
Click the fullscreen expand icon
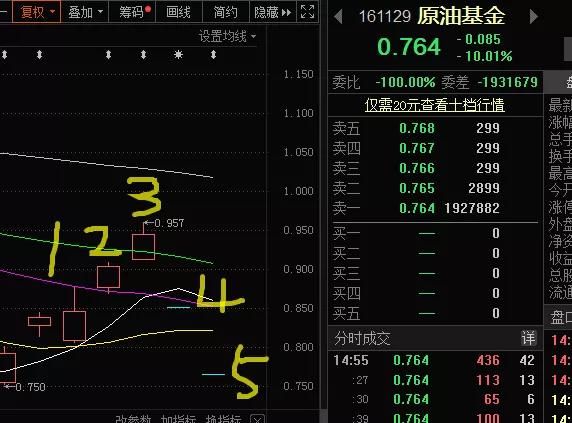click(307, 12)
